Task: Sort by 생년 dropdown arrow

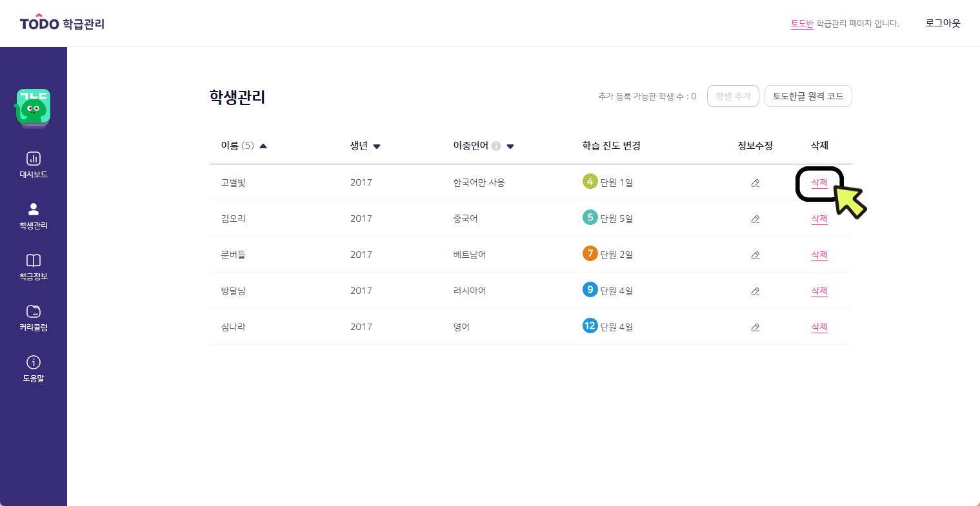Action: click(377, 146)
